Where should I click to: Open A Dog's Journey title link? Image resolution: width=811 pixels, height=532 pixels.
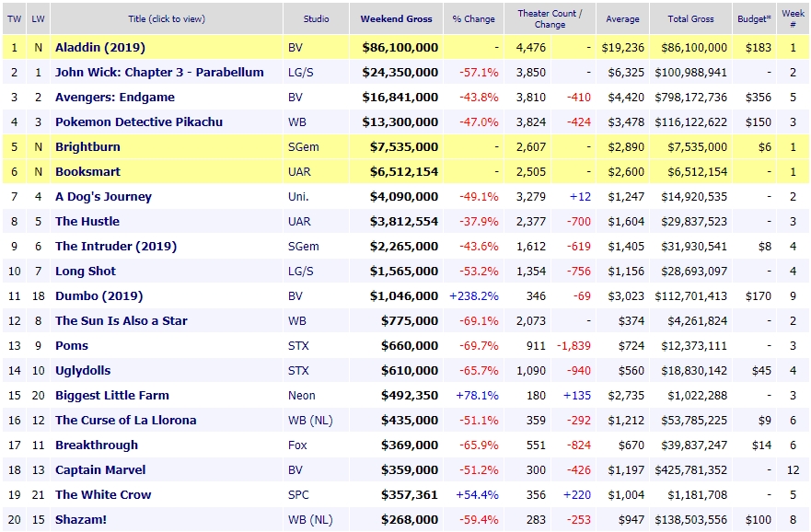[103, 196]
